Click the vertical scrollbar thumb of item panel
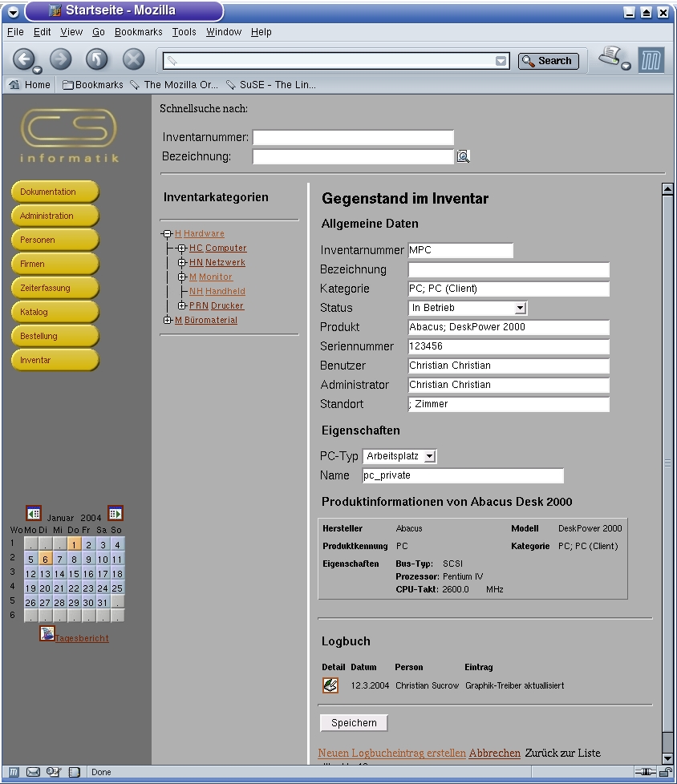The height and width of the screenshot is (784, 677). pyautogui.click(x=667, y=464)
